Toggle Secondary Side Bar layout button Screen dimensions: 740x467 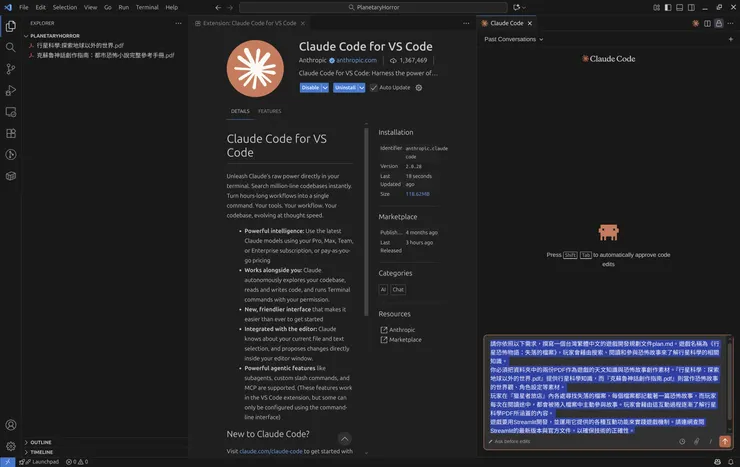pyautogui.click(x=691, y=7)
